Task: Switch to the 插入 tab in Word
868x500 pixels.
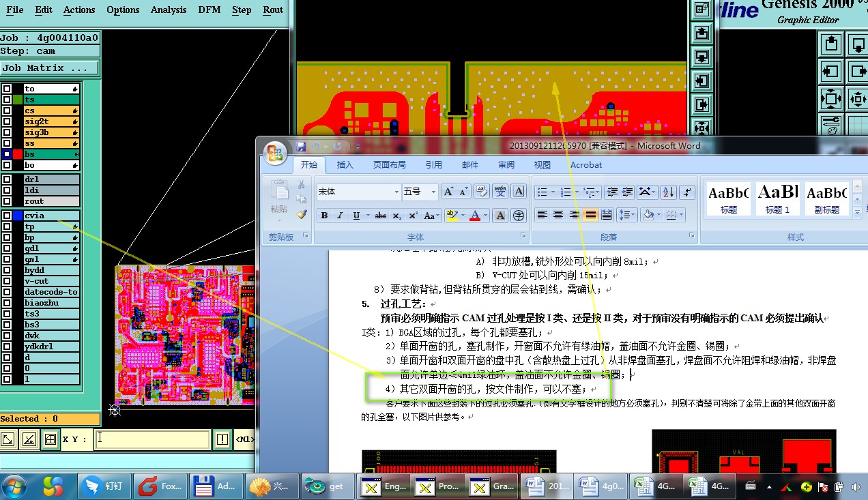Action: click(345, 164)
